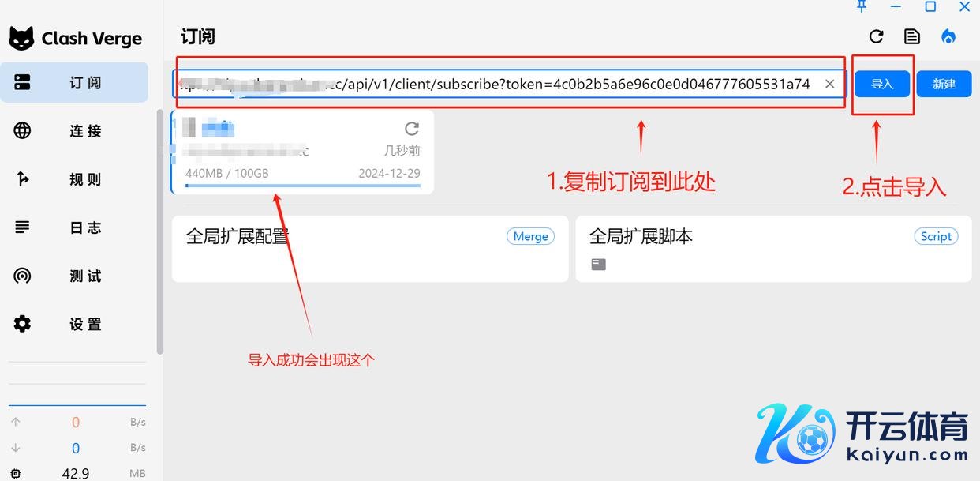The width and height of the screenshot is (980, 481).
Task: Refresh all subscriptions using header reload icon
Action: pos(876,36)
